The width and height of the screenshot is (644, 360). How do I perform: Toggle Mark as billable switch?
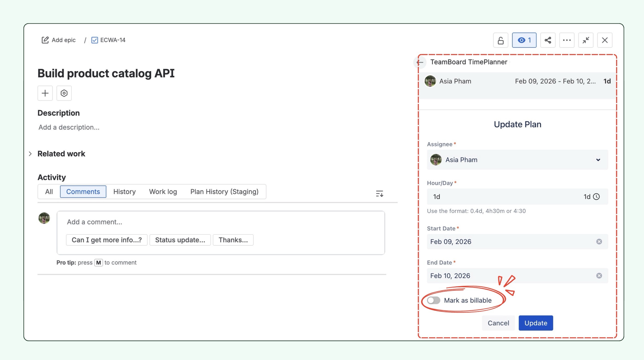[x=433, y=300]
